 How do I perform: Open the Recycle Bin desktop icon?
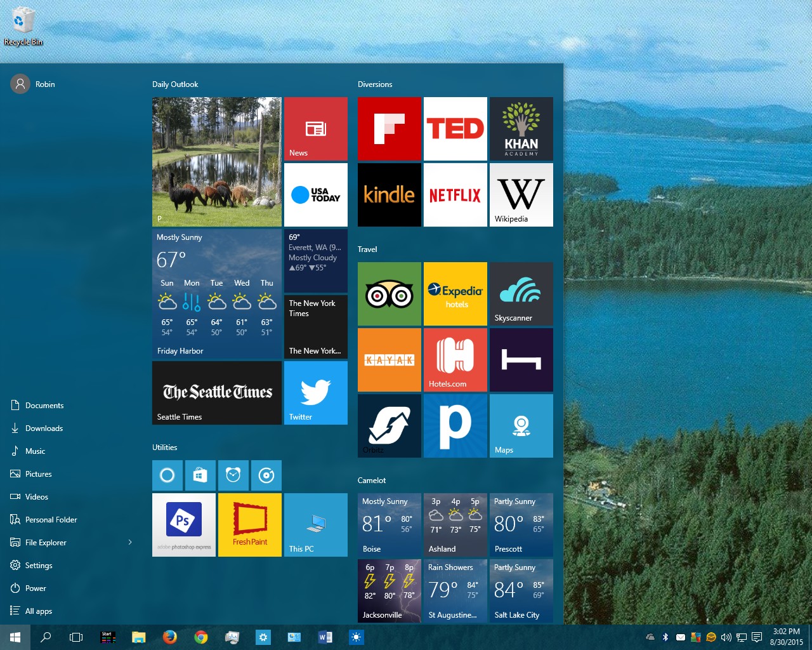(x=23, y=27)
